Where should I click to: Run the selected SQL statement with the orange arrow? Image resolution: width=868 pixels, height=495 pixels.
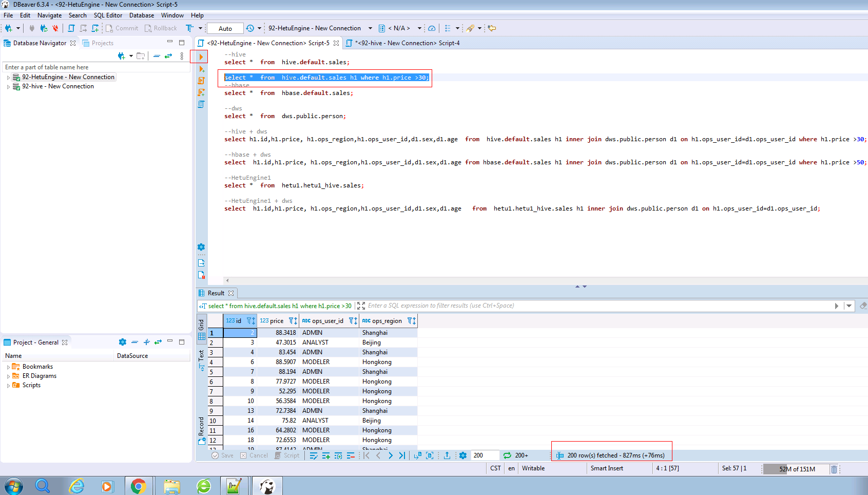point(201,57)
